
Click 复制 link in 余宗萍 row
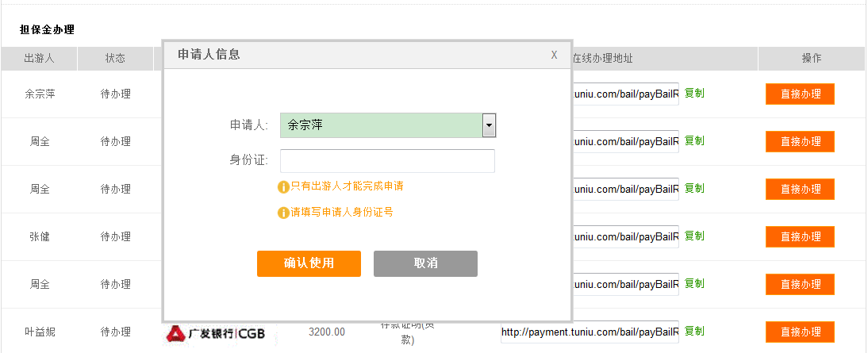(x=694, y=93)
